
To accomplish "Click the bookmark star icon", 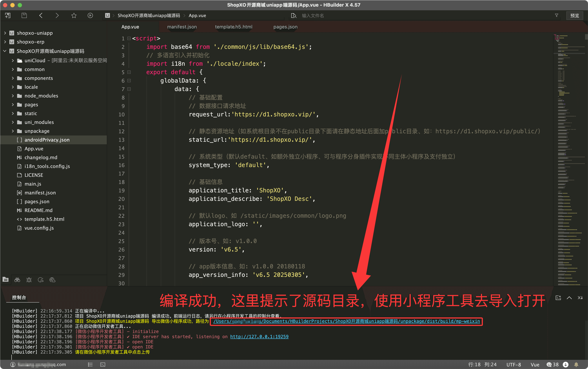I will (x=74, y=15).
